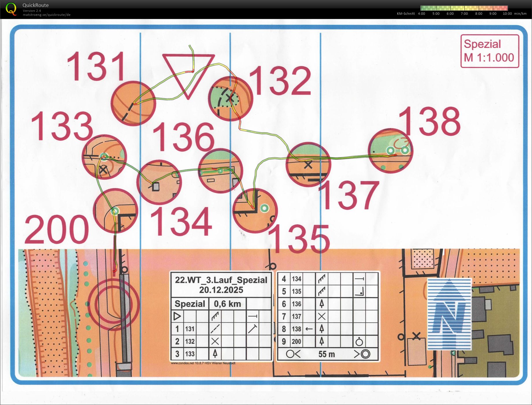Screen dimensions: 532x405
Task: Click the X symbol in table row 137
Action: [x=322, y=316]
